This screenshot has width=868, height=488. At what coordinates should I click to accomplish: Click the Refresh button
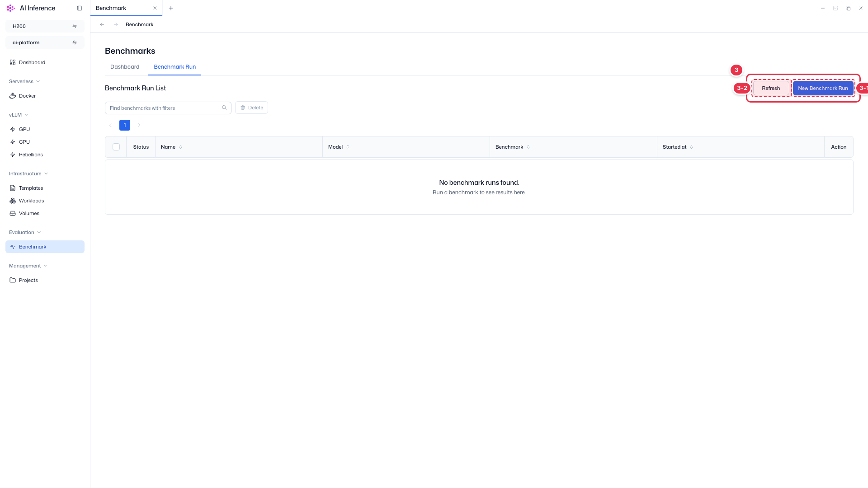[x=771, y=88]
